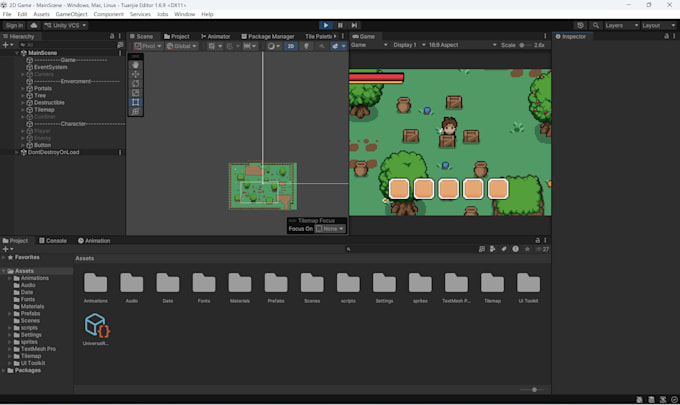The width and height of the screenshot is (680, 405).
Task: Click the favorites star icon in Project panel
Action: coord(527,249)
